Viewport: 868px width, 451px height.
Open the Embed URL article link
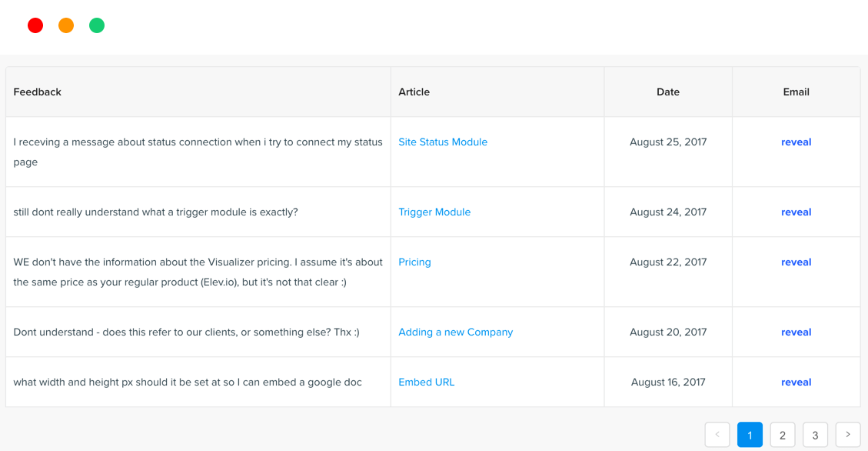point(426,383)
